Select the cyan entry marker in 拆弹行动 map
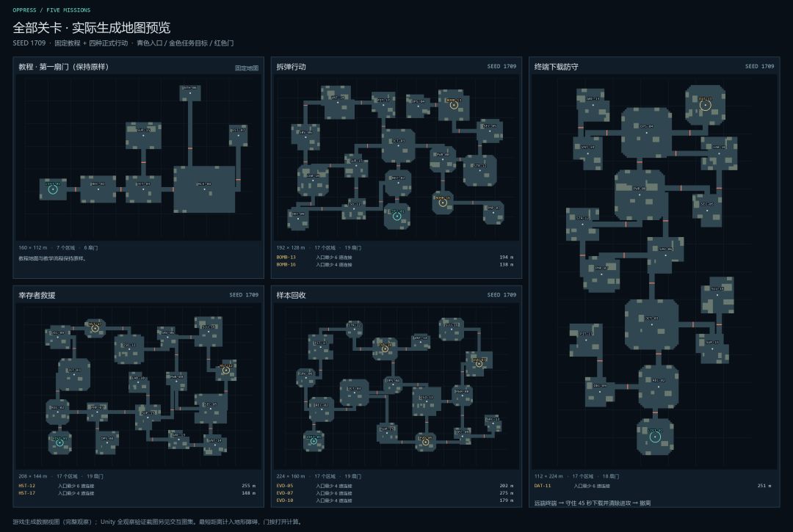 coord(397,216)
